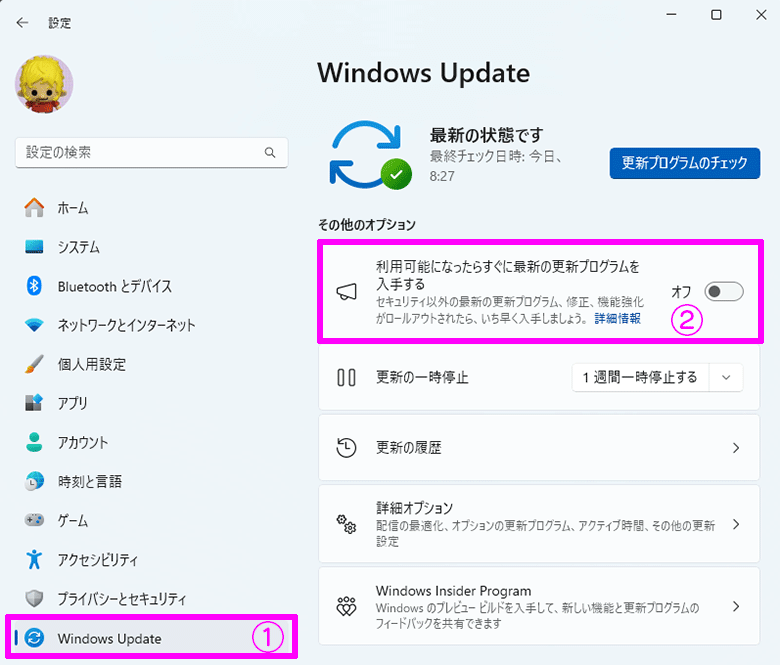Go back with the arrow icon
Image resolution: width=780 pixels, height=665 pixels.
click(22, 22)
